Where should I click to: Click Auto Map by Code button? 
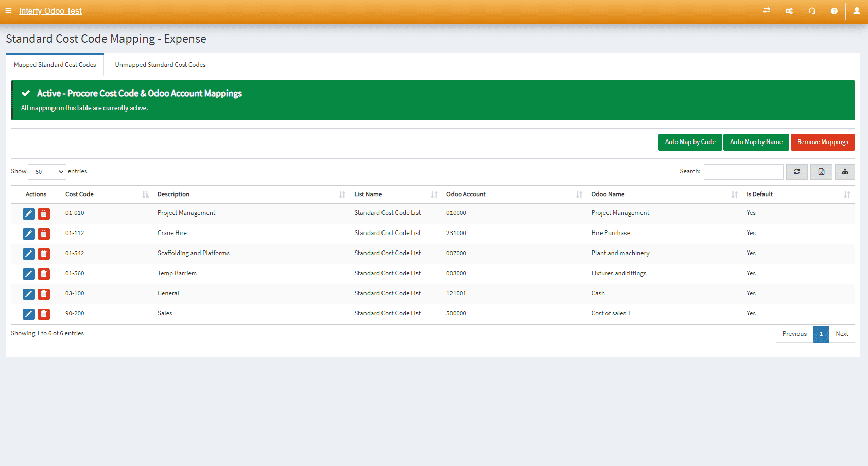[x=690, y=142]
